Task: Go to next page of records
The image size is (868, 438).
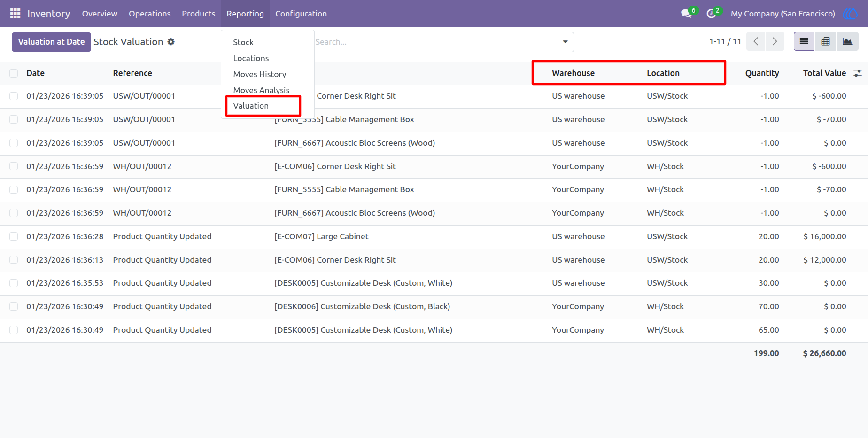Action: [775, 42]
